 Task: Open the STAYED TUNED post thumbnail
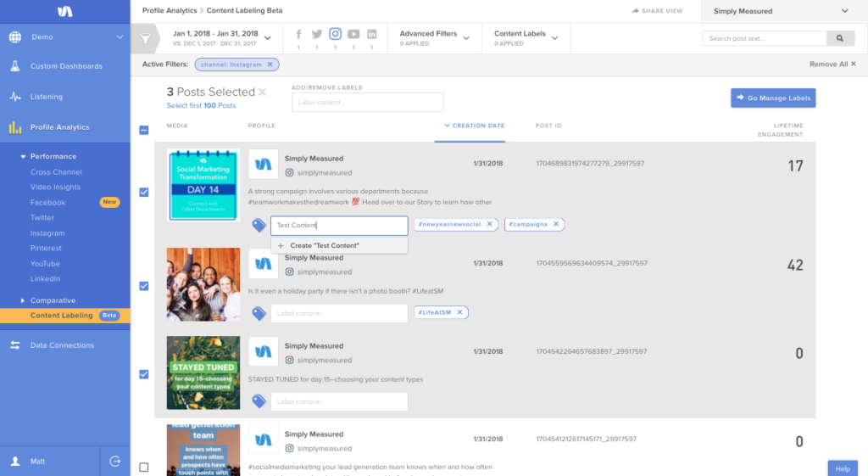pyautogui.click(x=203, y=372)
